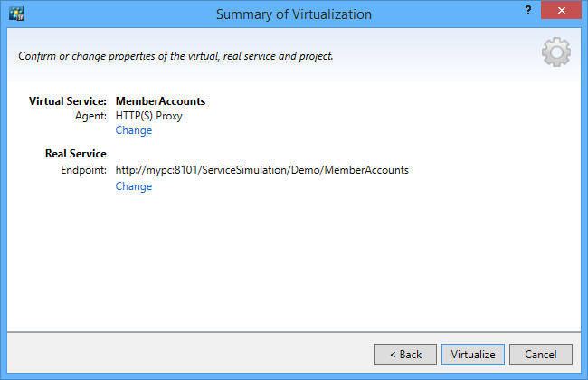The image size is (588, 380).
Task: Cancel the virtualization wizard
Action: (x=540, y=354)
